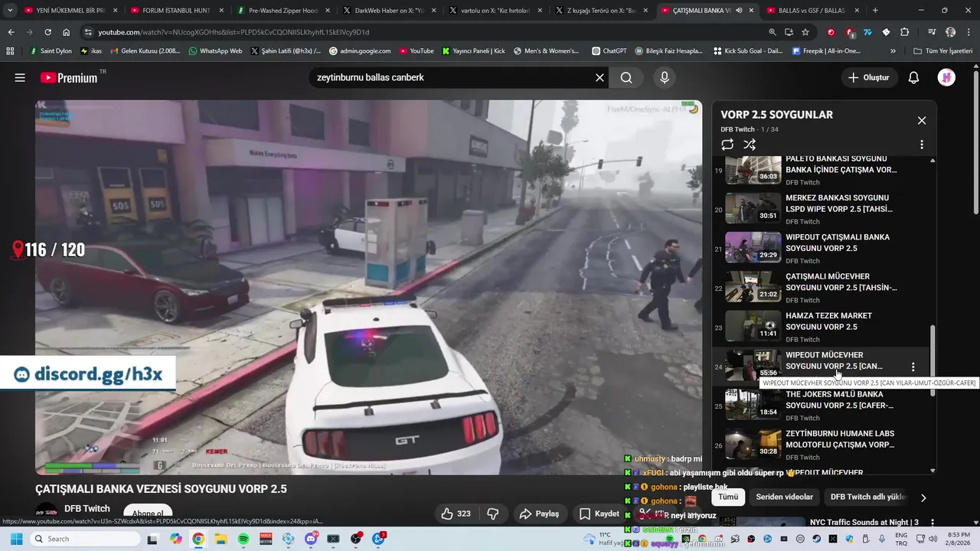Switch to BALLAS vs GSF tab

(x=812, y=11)
